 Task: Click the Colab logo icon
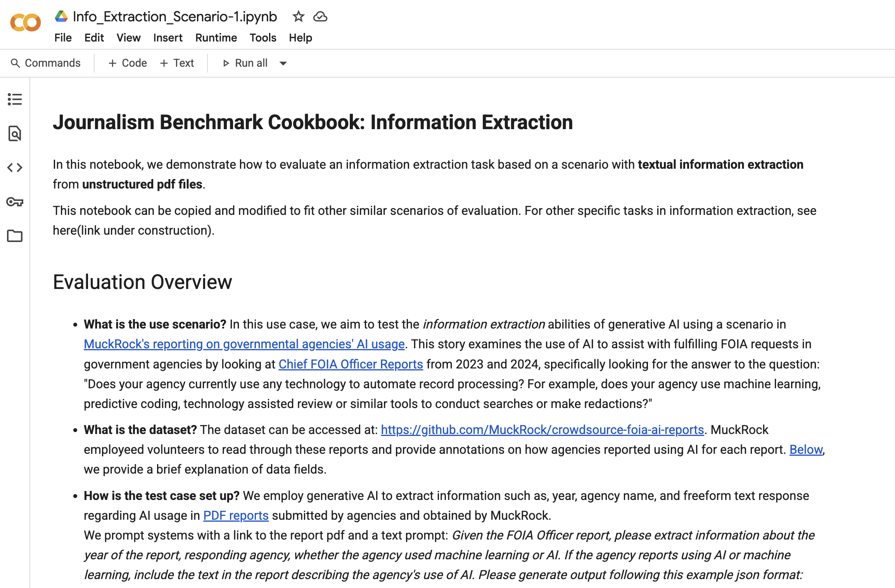pos(25,22)
